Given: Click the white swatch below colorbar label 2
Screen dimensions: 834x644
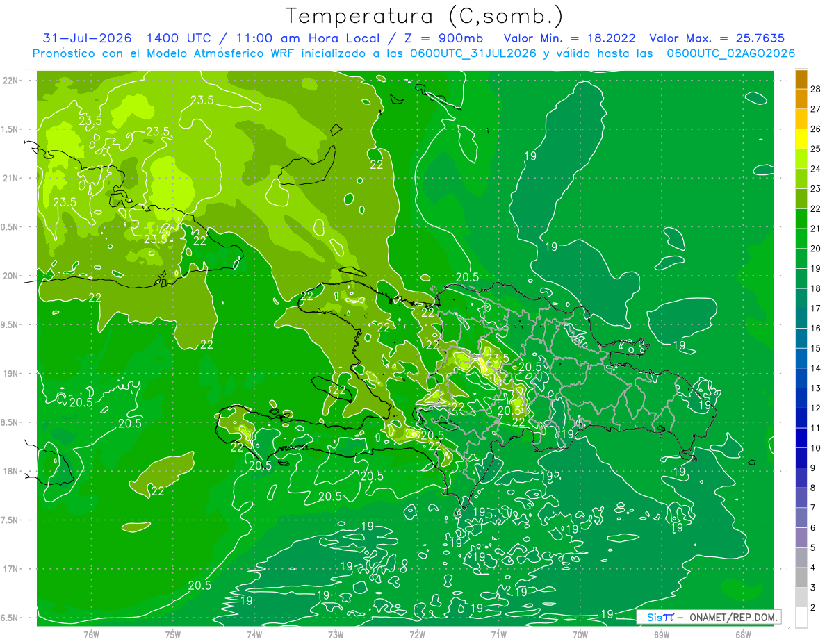Looking at the screenshot, I should pyautogui.click(x=801, y=618).
